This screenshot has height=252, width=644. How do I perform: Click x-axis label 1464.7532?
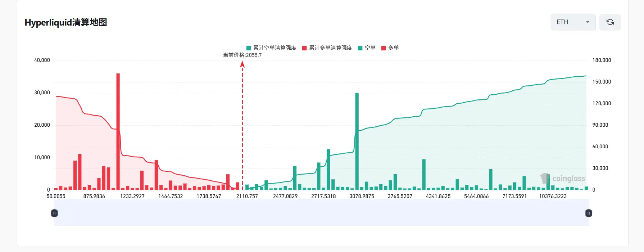[171, 196]
